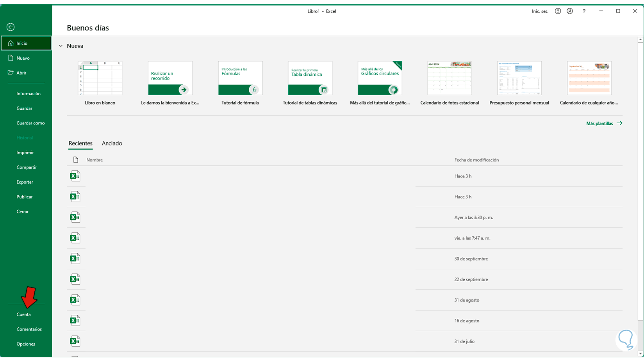Open the recent file modified Ayer a las 3:30 p. m.
The image size is (644, 362).
344,217
